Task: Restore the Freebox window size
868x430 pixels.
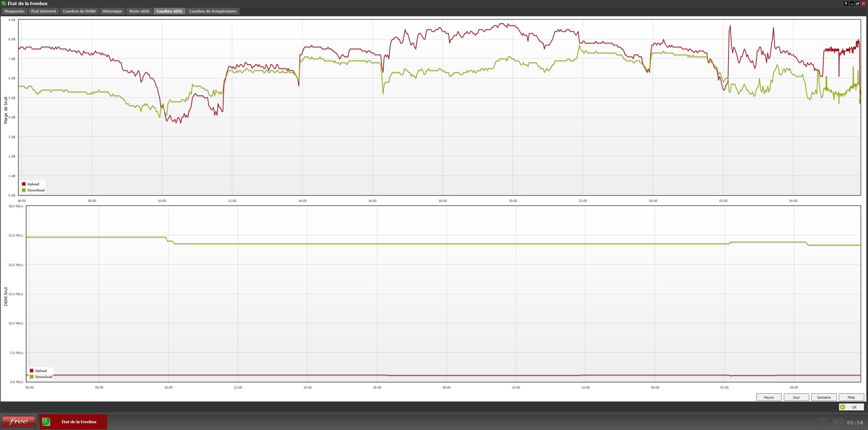Action: pos(857,3)
